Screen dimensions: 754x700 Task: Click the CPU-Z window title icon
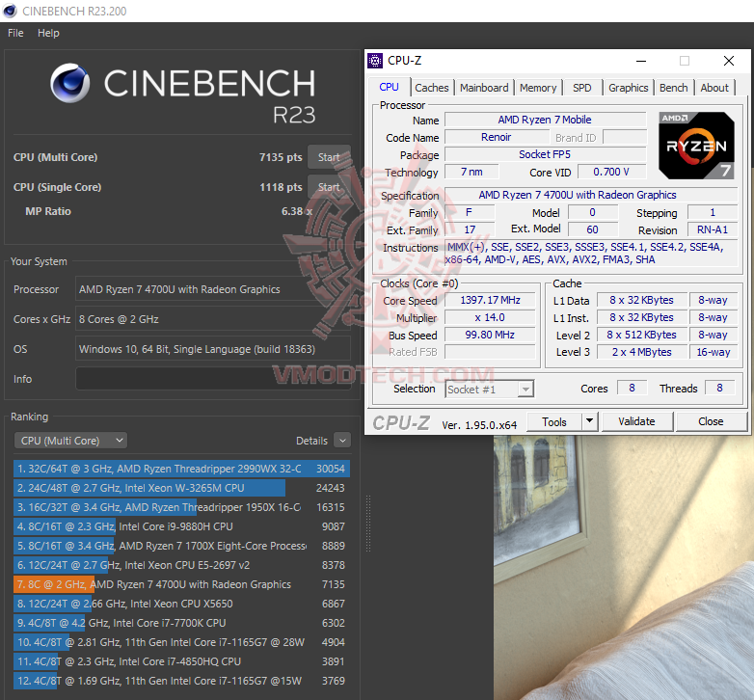pos(375,61)
